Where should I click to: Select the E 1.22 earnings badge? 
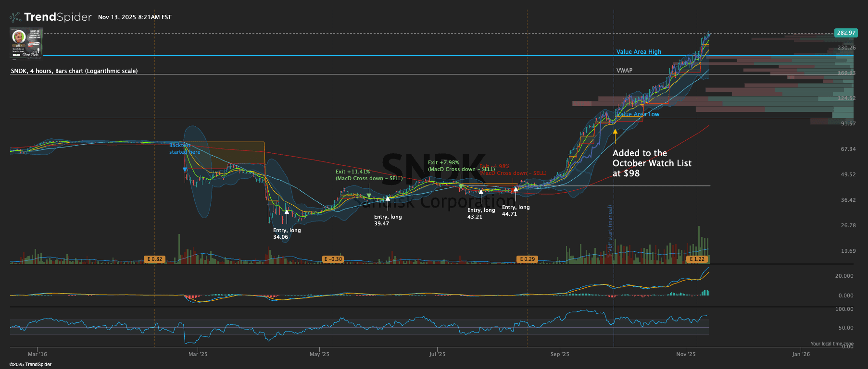point(697,259)
